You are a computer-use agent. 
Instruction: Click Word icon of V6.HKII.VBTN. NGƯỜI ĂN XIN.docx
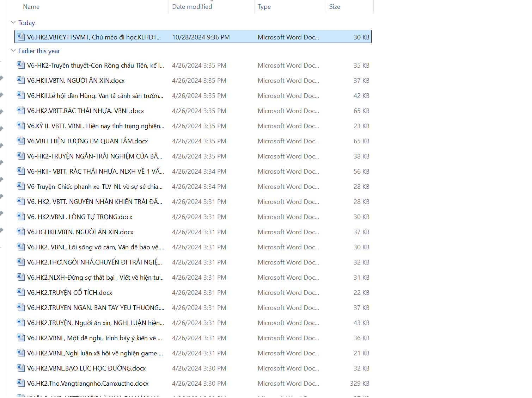coord(21,80)
